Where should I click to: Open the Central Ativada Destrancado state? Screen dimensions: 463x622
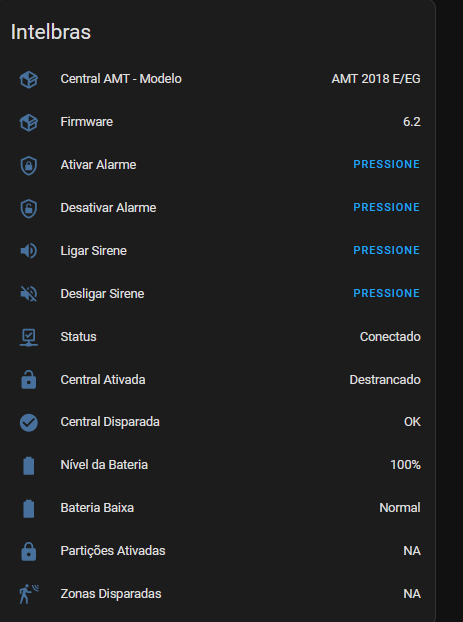tap(385, 380)
